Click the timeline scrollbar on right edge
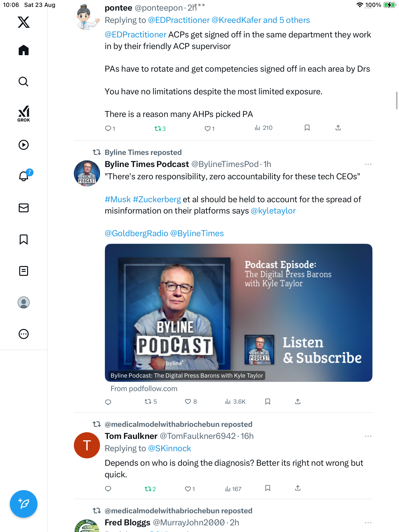Image resolution: width=399 pixels, height=532 pixels. [397, 100]
